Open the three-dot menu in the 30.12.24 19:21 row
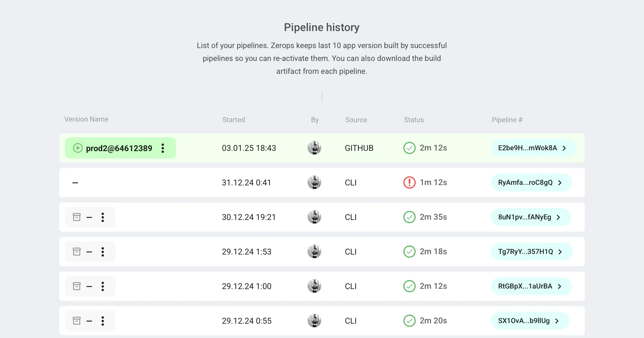Screen dimensions: 644x338 click(x=103, y=217)
